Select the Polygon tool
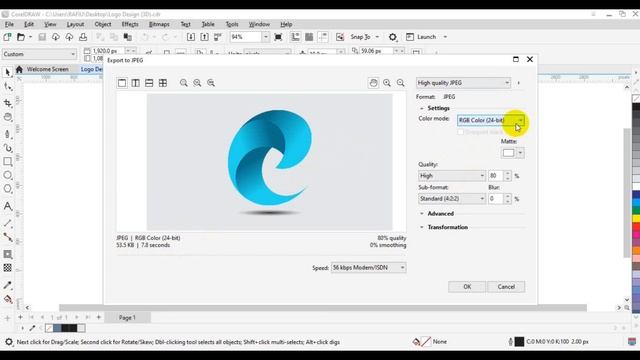Screen dimensions: 640x360 (7, 189)
